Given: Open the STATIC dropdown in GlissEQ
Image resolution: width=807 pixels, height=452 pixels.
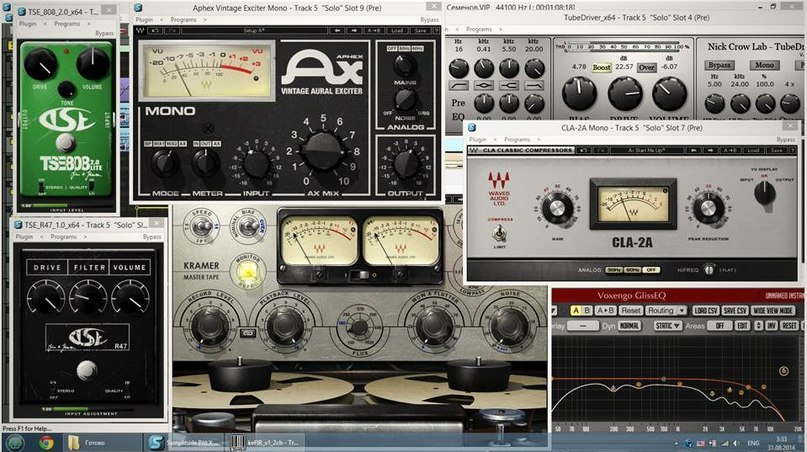Looking at the screenshot, I should point(668,326).
